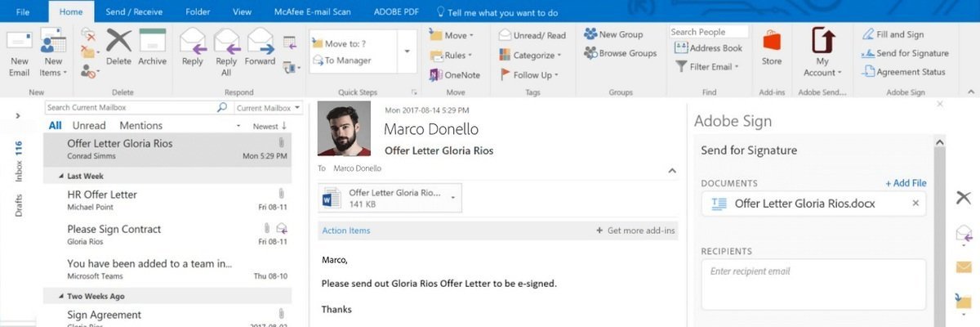Show All messages filter
Viewport: 980px width, 327px height.
click(x=55, y=125)
